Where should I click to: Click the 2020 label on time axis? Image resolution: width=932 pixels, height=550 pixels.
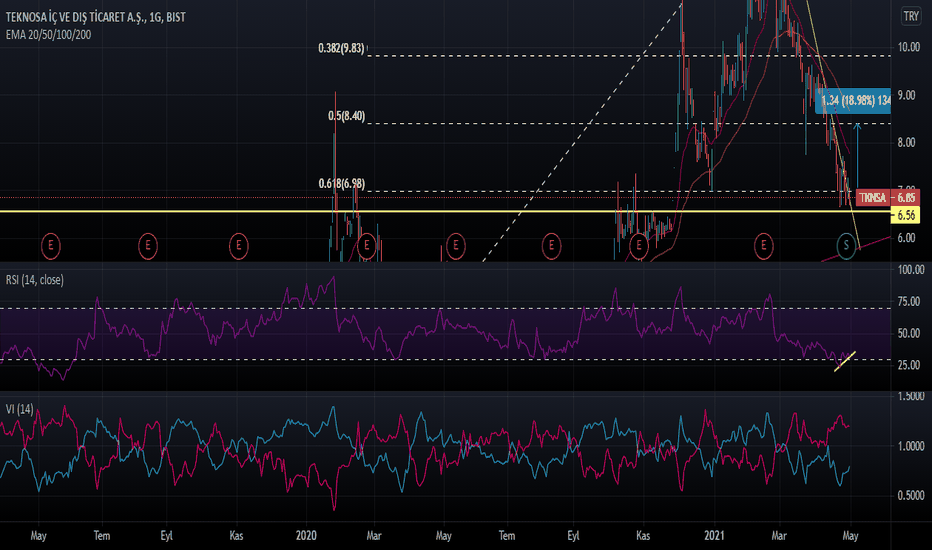[306, 536]
